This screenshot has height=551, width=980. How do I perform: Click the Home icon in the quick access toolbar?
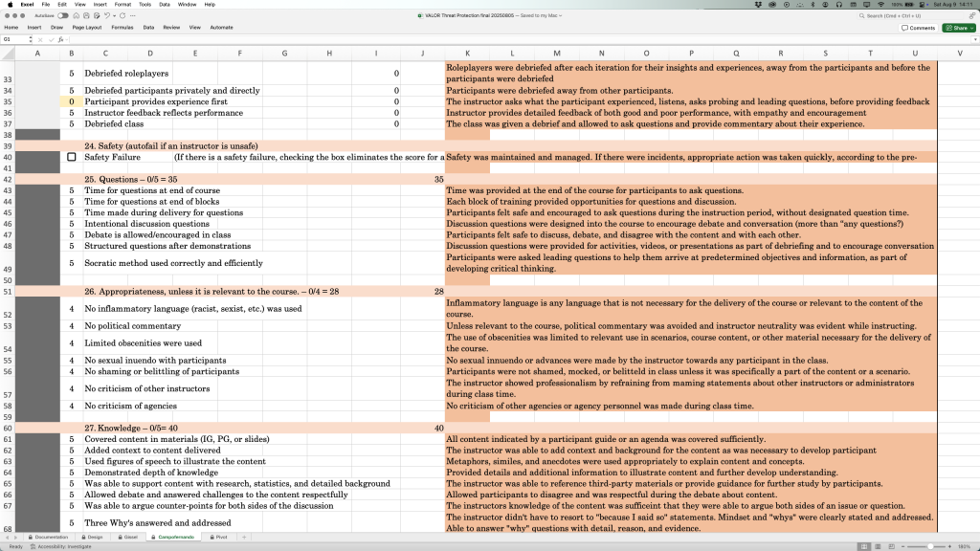point(76,15)
